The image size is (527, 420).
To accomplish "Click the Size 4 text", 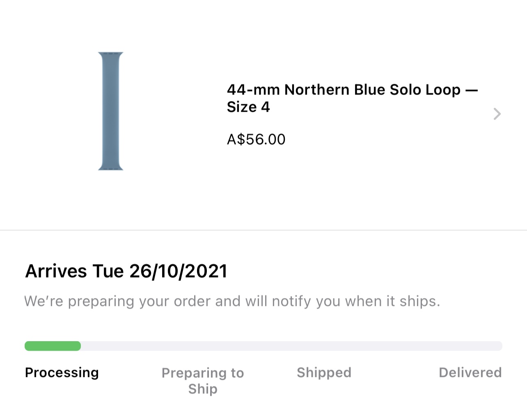I will point(248,107).
